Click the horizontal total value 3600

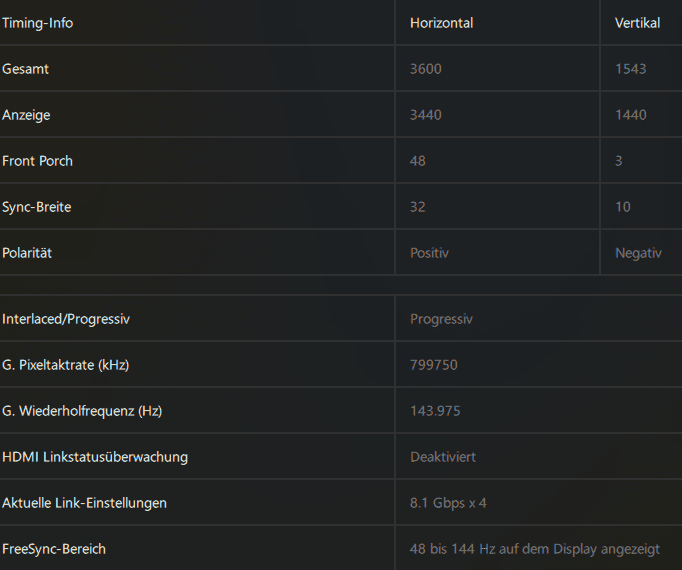(425, 69)
